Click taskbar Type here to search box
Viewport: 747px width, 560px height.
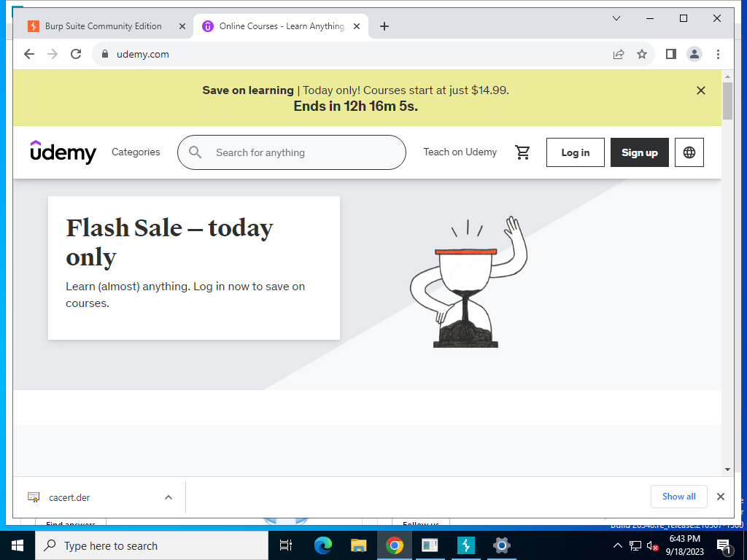coord(152,545)
